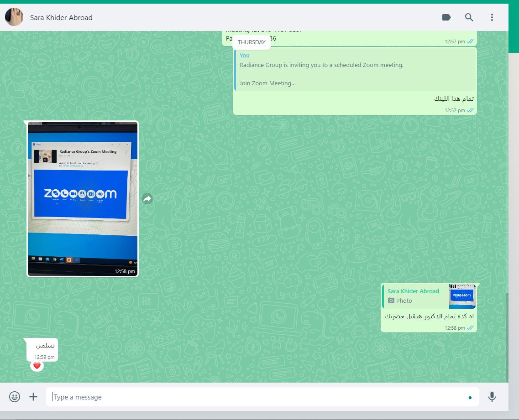This screenshot has height=420, width=519.
Task: Click the camera Photo label in quoted reply
Action: click(400, 301)
